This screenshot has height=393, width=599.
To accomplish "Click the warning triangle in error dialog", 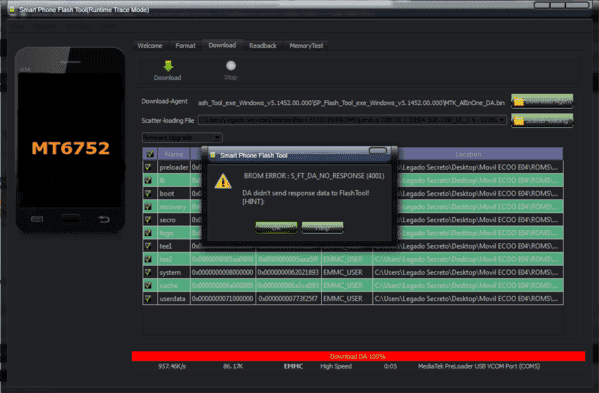I will [x=223, y=181].
